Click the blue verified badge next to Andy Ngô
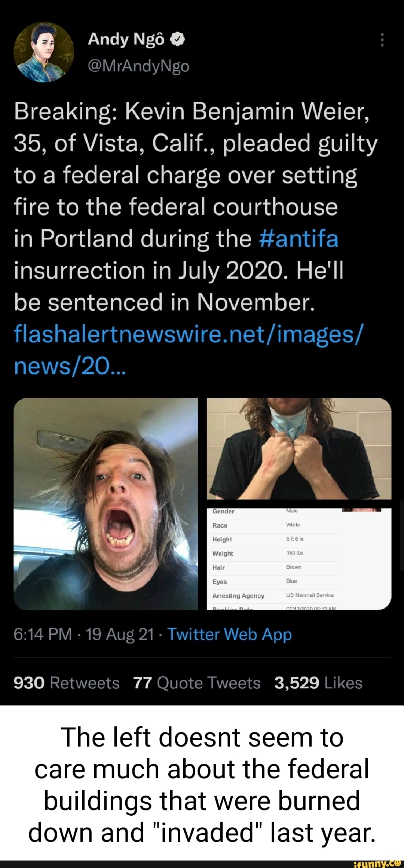Image resolution: width=404 pixels, height=868 pixels. click(177, 40)
